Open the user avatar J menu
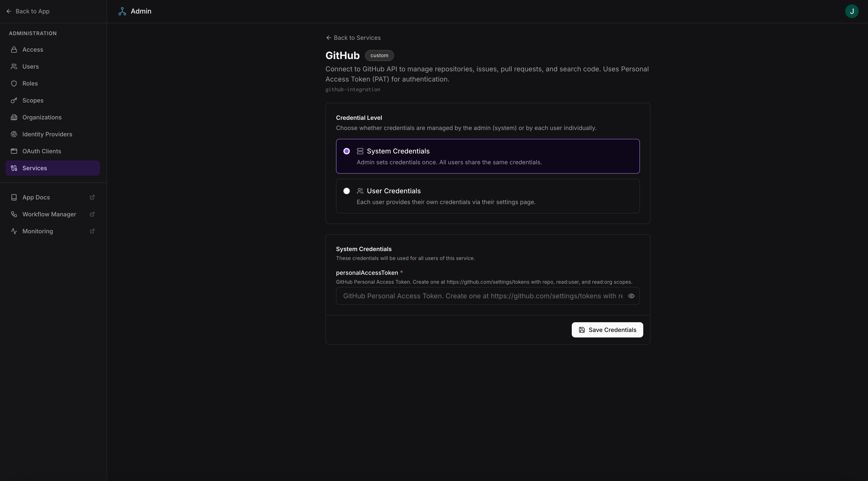The height and width of the screenshot is (481, 868). click(851, 11)
